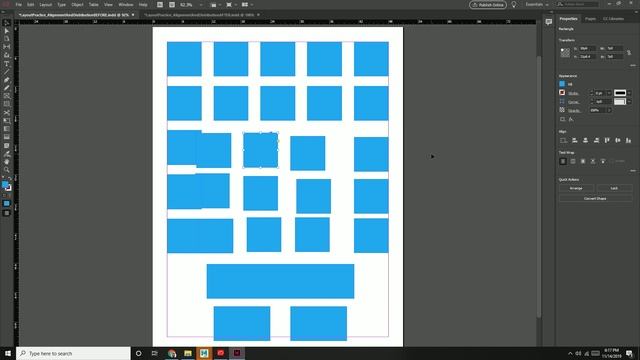
Task: Select Jump Object text wrap option
Action: [593, 161]
